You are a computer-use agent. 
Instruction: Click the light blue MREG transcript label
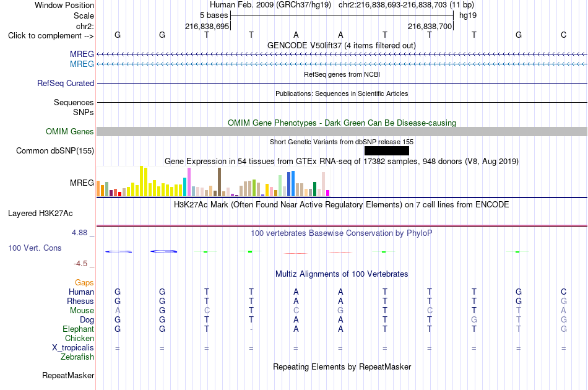pos(82,64)
